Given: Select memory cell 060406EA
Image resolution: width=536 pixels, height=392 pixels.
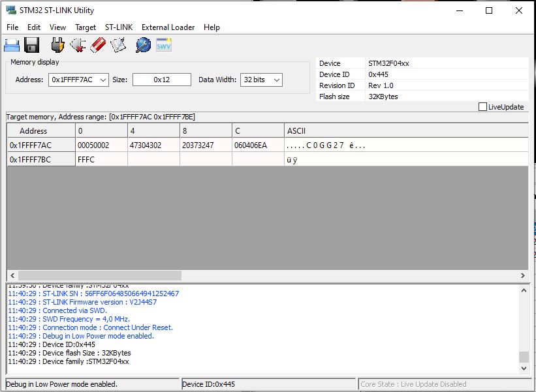Looking at the screenshot, I should tap(258, 145).
